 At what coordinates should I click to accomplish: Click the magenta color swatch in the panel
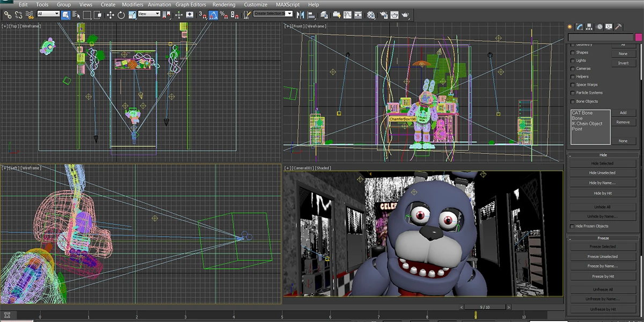[639, 37]
